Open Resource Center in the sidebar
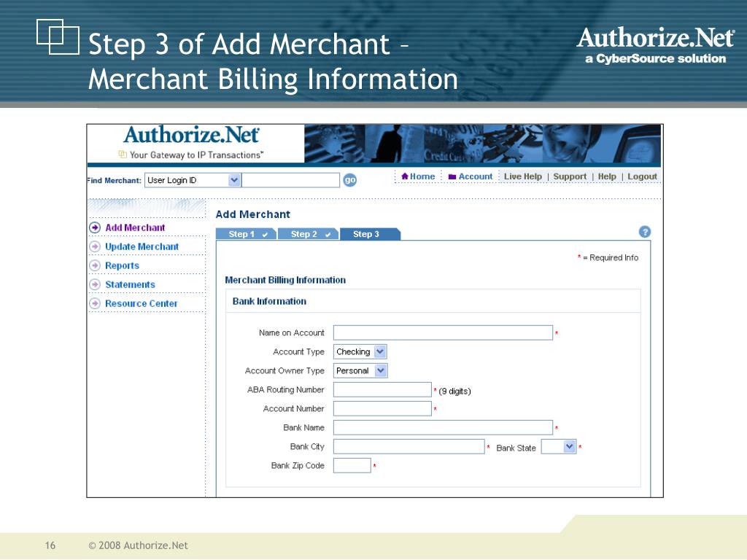The image size is (747, 560). [141, 304]
